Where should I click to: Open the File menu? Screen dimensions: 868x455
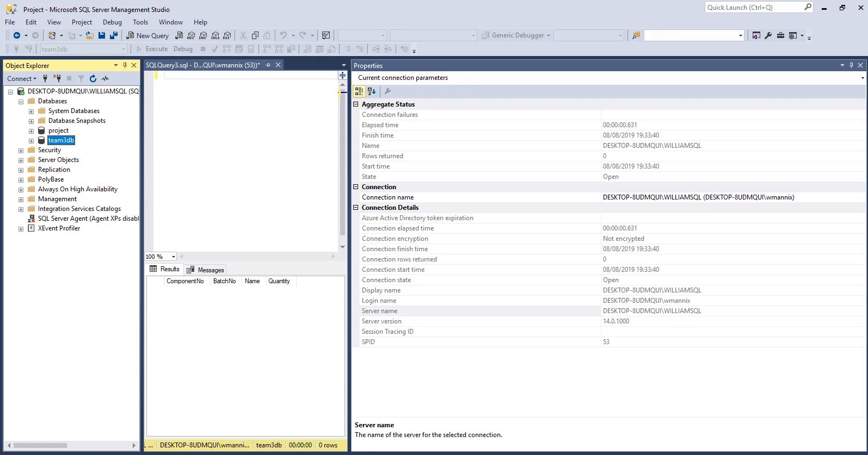click(10, 22)
